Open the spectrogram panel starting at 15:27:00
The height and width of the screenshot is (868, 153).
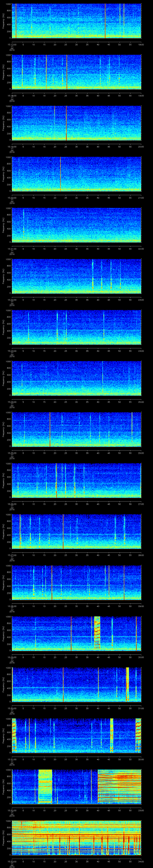[x=76, y=531]
